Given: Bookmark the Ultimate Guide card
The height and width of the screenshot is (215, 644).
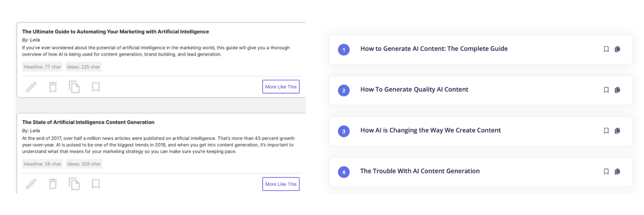Looking at the screenshot, I should pyautogui.click(x=96, y=87).
